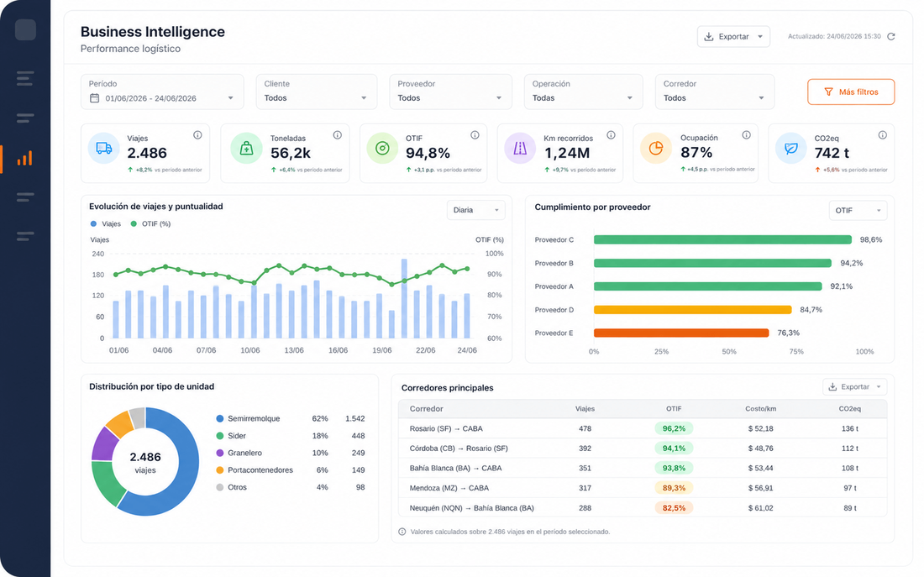Click the refresh icon beside the Actualizado timestamp

(891, 37)
